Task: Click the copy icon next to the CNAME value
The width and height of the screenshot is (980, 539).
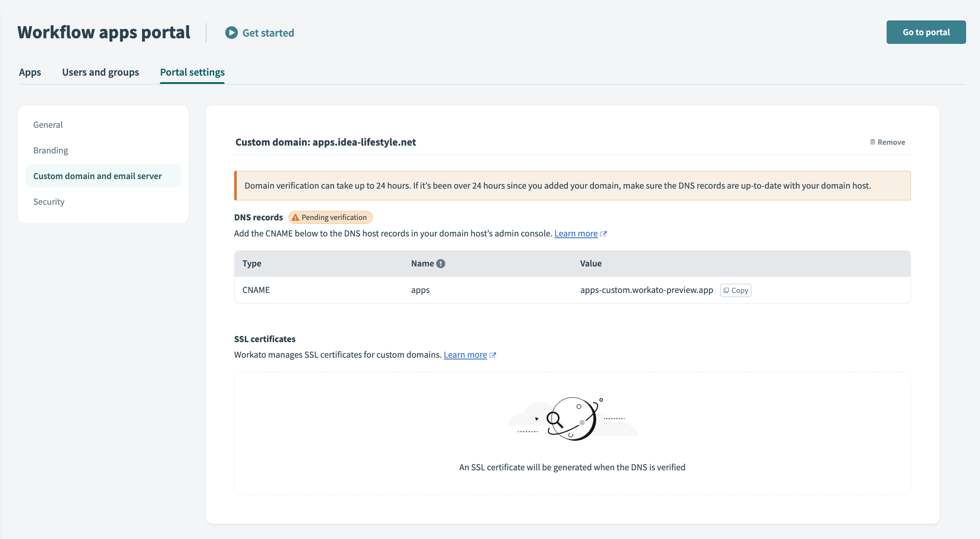Action: (x=727, y=290)
